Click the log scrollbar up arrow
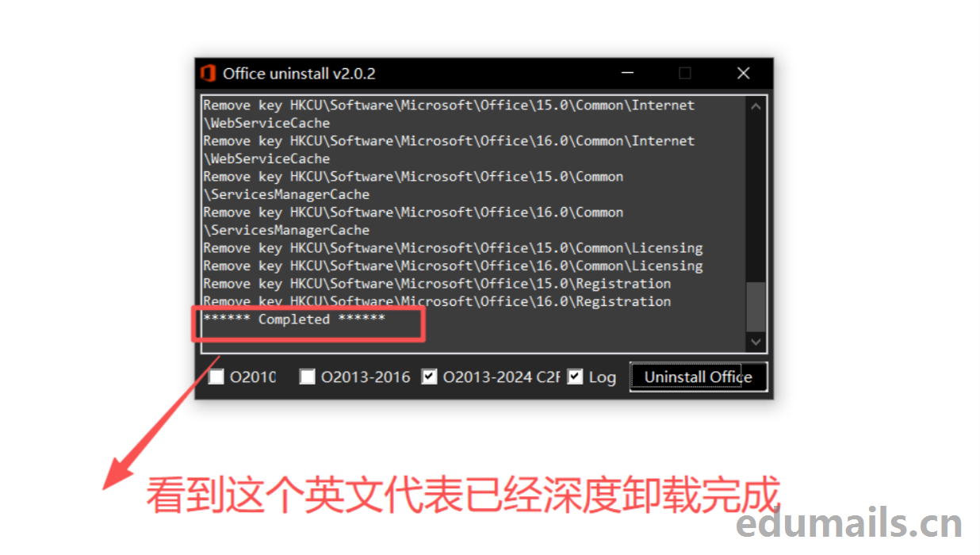The height and width of the screenshot is (555, 980). pyautogui.click(x=756, y=107)
